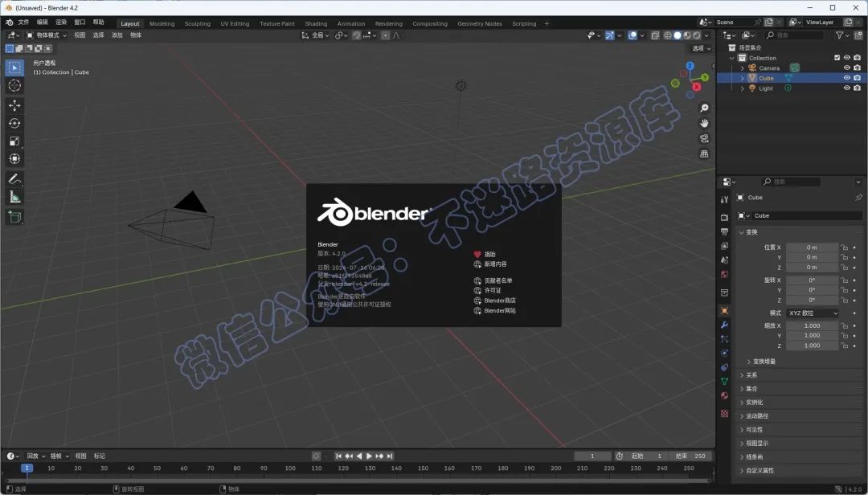The image size is (868, 495).
Task: Toggle Collection exclude checkbox
Action: pos(837,58)
